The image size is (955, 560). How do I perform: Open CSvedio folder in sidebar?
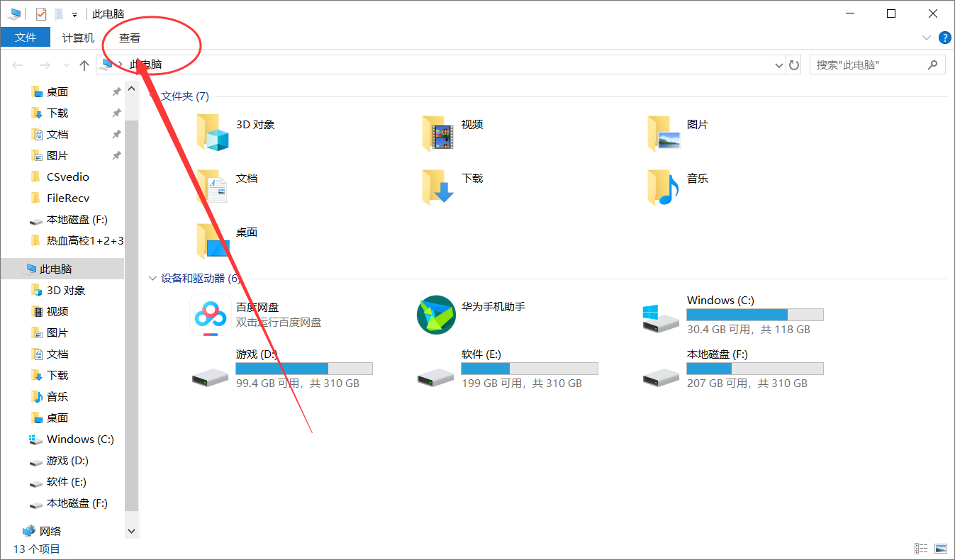[68, 177]
